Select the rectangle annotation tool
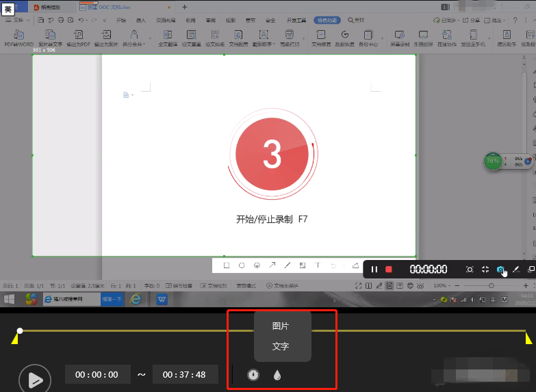The height and width of the screenshot is (392, 536). click(x=227, y=265)
